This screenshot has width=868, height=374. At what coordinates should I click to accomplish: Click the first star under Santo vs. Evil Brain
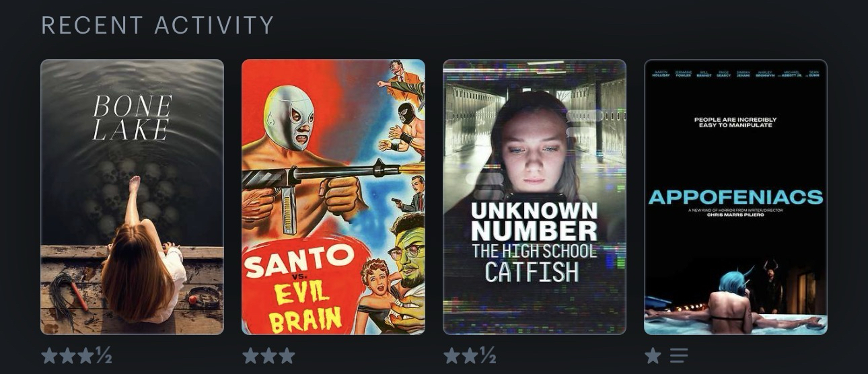click(x=251, y=355)
